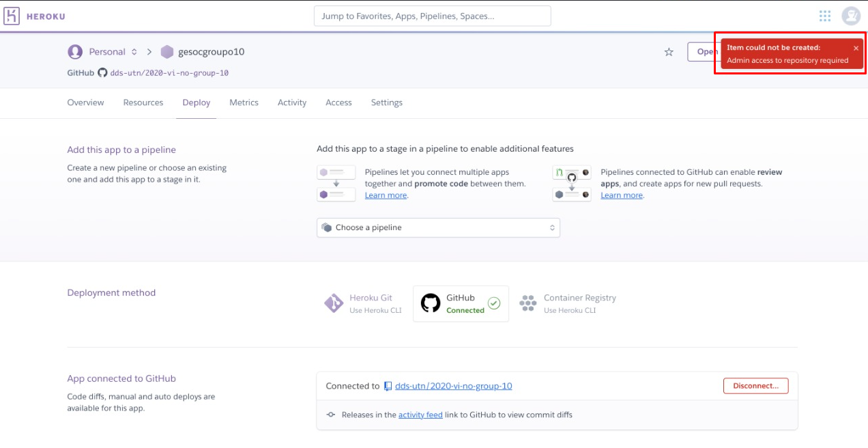Click the Disconnect... button
The height and width of the screenshot is (448, 868).
(755, 386)
